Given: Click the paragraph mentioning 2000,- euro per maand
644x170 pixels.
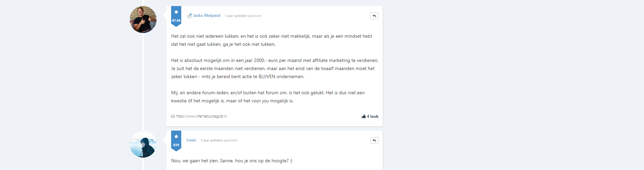Looking at the screenshot, I should (x=275, y=68).
